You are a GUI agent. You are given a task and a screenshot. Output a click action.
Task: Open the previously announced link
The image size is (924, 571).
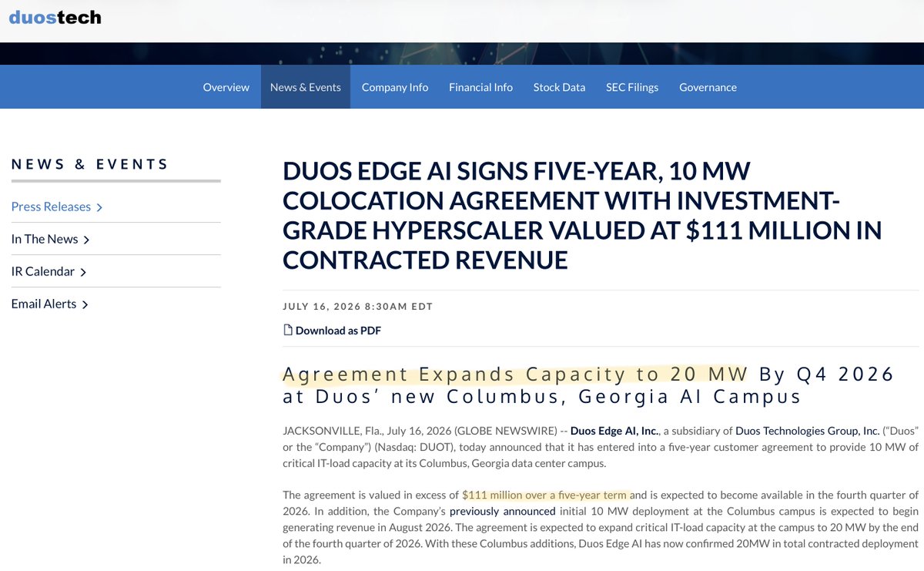point(503,511)
